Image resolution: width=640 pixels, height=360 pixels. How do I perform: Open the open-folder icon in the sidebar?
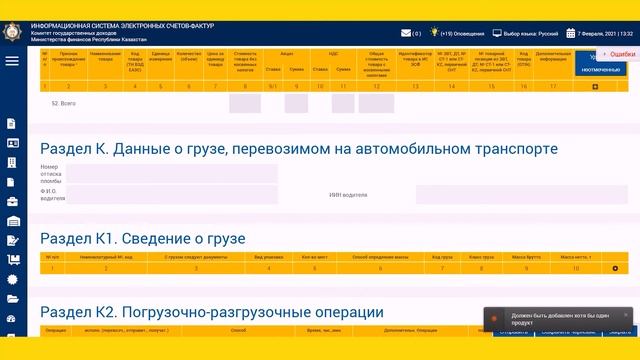click(13, 299)
